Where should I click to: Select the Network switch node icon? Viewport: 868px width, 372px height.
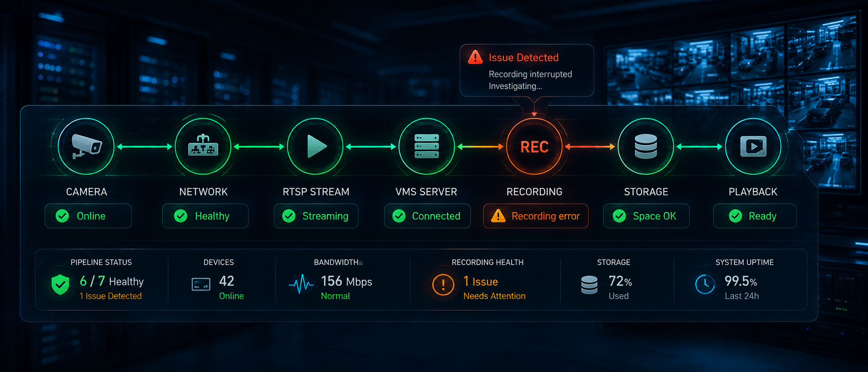point(203,146)
